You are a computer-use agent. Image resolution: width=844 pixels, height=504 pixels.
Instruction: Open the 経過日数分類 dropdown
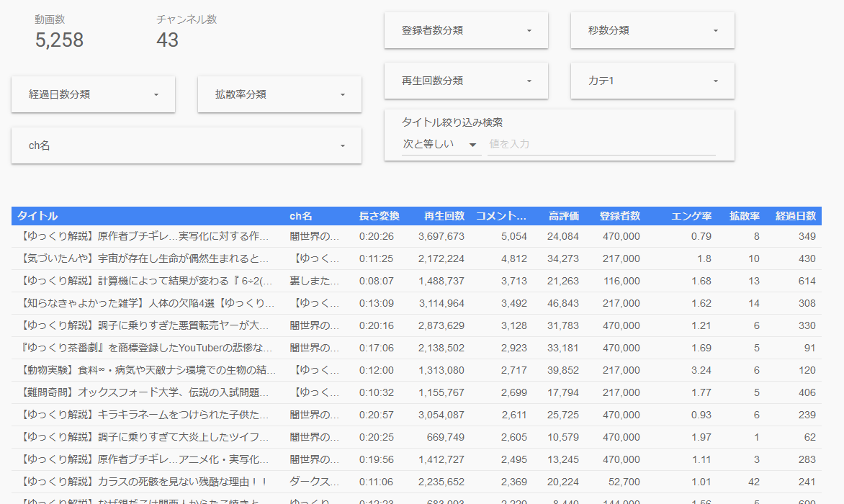[x=93, y=94]
